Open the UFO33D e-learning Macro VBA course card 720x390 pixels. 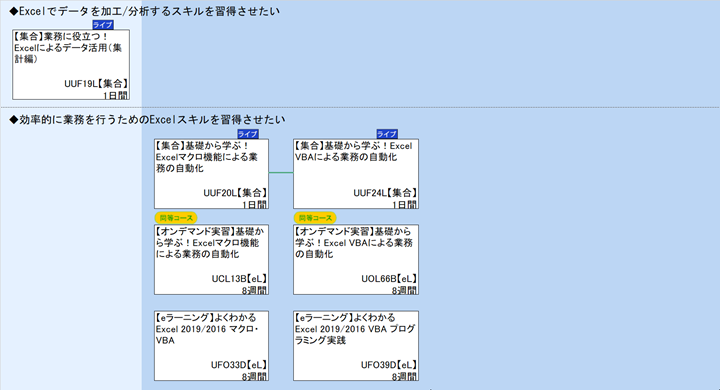211,346
